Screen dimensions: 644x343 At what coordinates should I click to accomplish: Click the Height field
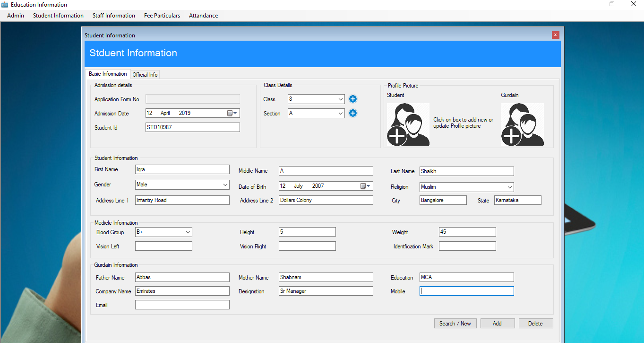pos(307,232)
